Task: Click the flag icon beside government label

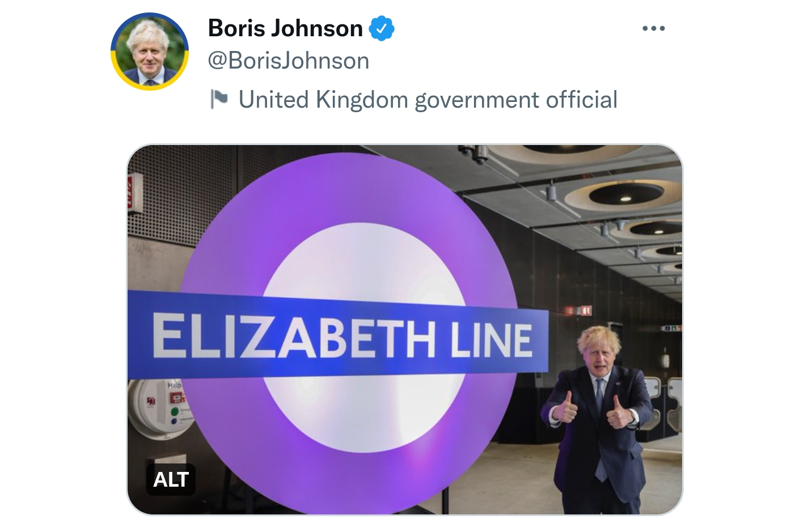Action: [x=219, y=99]
